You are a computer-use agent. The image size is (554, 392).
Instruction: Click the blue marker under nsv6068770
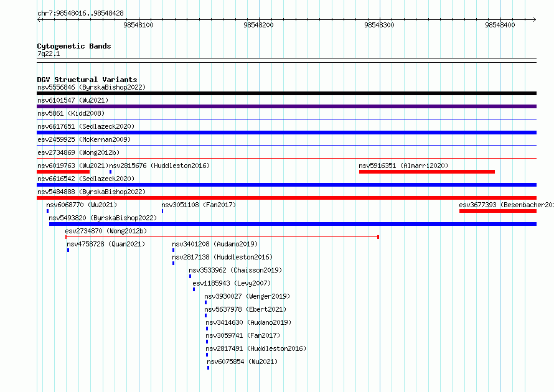pos(48,211)
